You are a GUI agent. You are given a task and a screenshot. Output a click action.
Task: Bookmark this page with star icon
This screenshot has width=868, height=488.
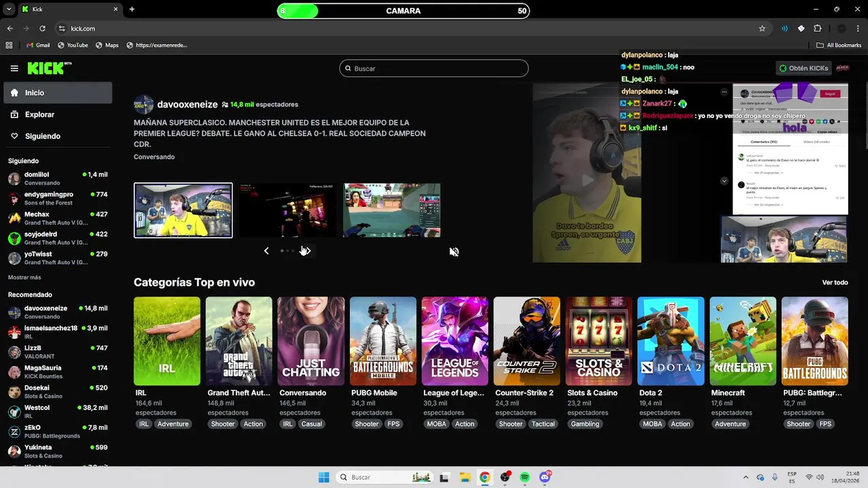762,28
